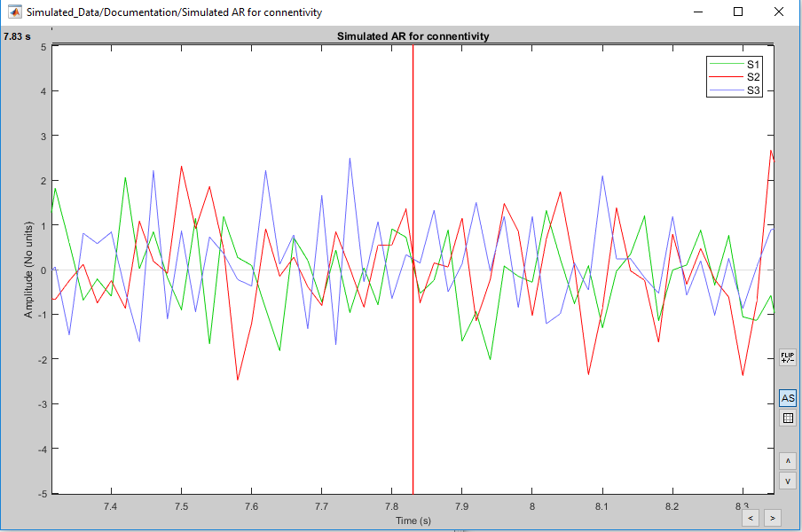Toggle the grid display button

[x=787, y=419]
